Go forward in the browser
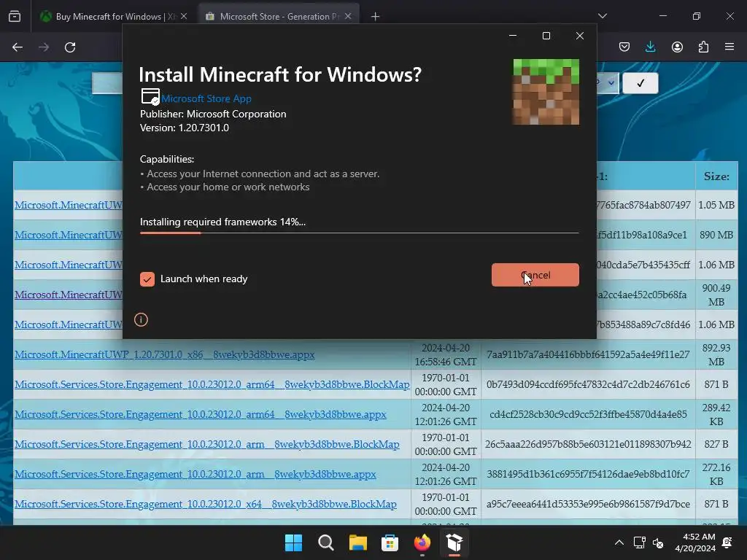The image size is (747, 560). click(44, 47)
